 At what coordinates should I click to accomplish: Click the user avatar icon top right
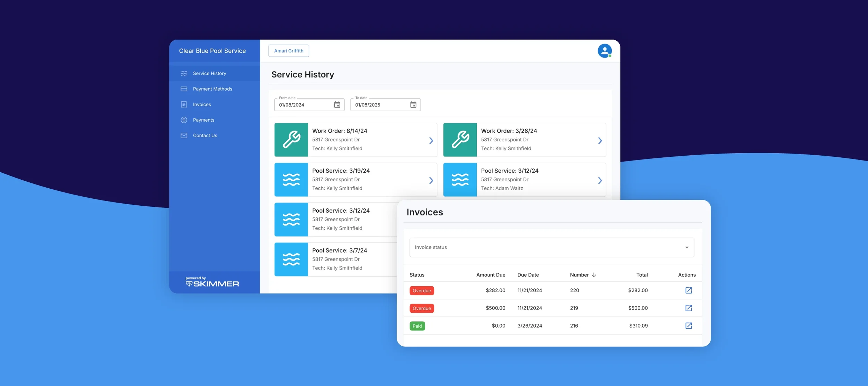coord(605,51)
